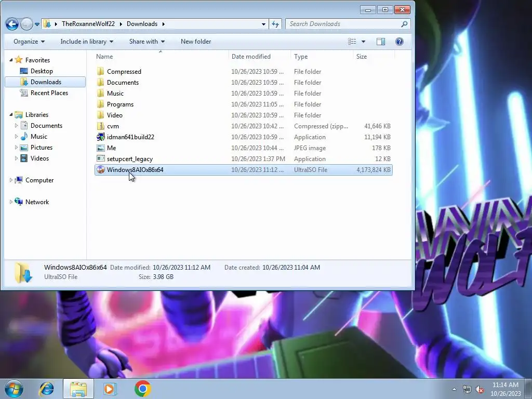Open the Share with menu
The height and width of the screenshot is (399, 532).
147,42
